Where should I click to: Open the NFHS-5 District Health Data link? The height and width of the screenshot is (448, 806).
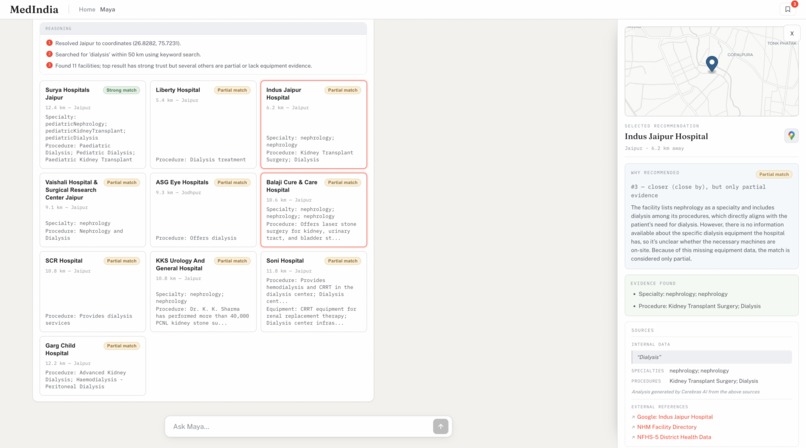tap(673, 437)
